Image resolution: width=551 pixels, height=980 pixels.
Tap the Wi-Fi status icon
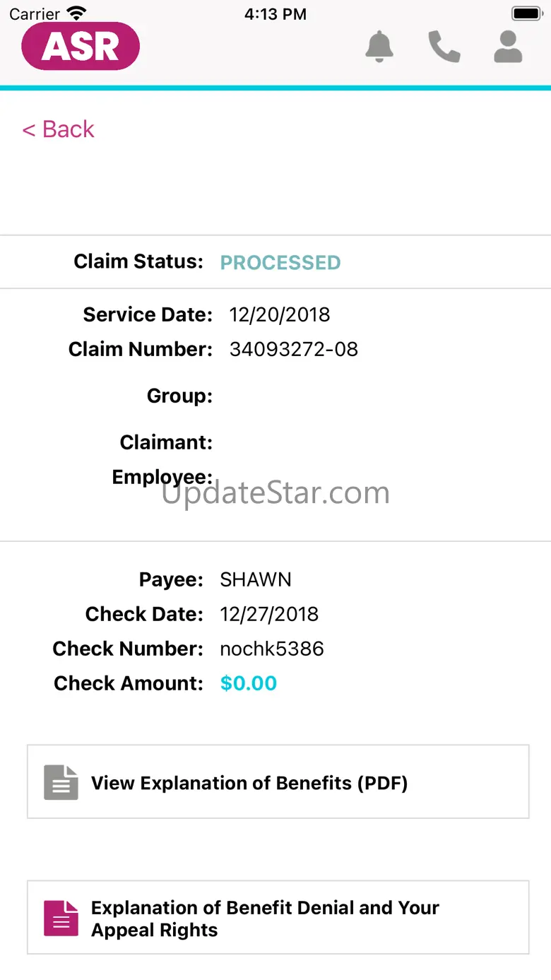76,13
